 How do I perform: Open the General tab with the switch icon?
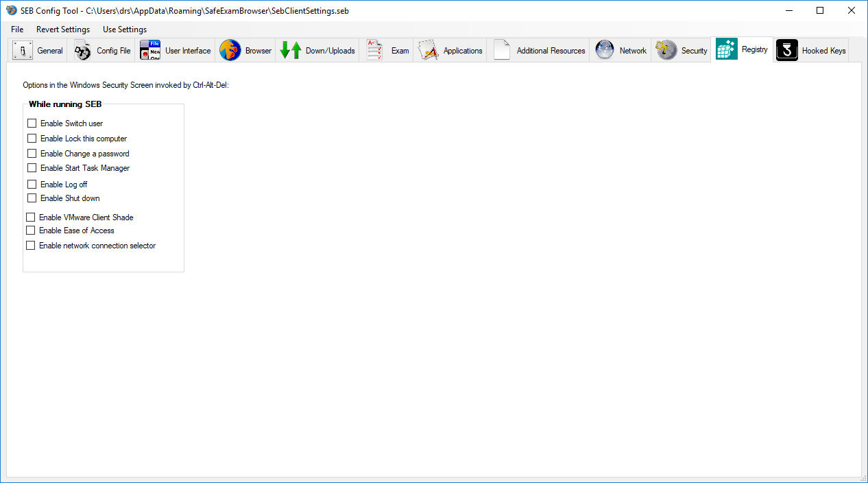[x=23, y=51]
